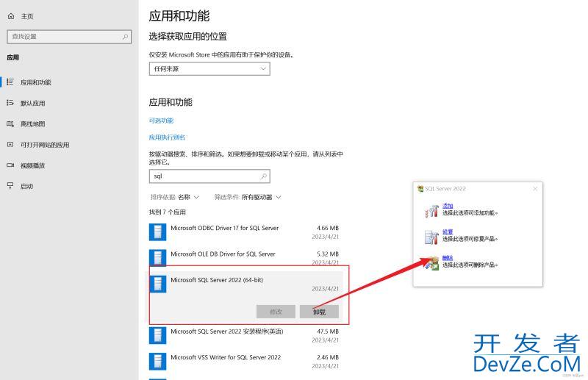Click the ODBC Driver 17 app icon
This screenshot has height=380, width=588.
(157, 232)
